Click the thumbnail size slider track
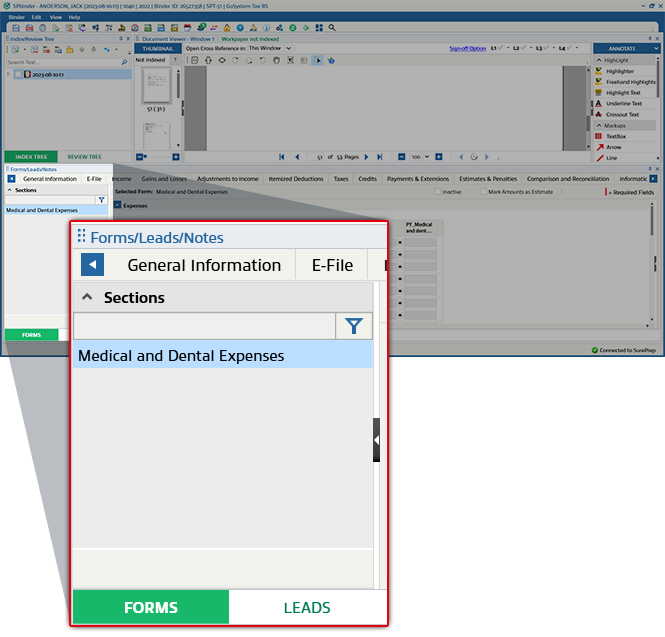The image size is (665, 637). point(160,157)
